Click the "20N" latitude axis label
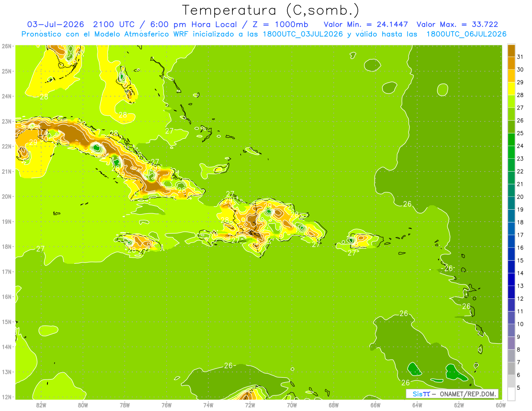This screenshot has height=411, width=532. [x=7, y=196]
